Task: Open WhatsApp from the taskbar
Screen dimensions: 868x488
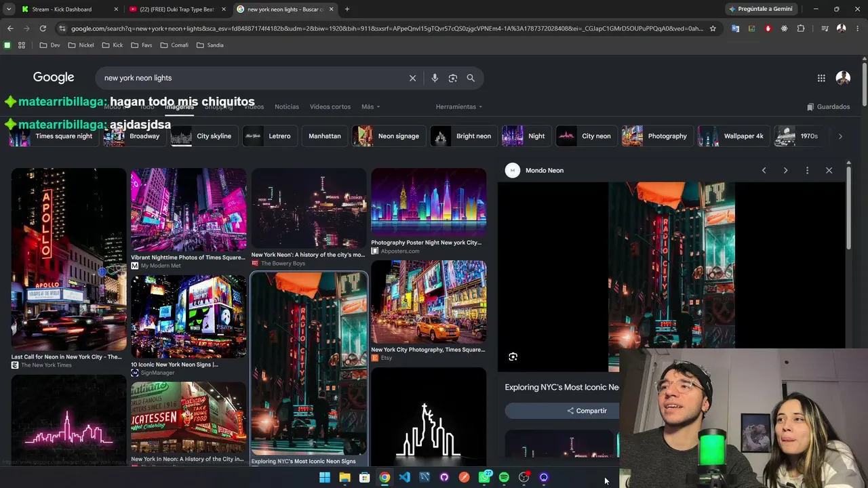Action: point(484,477)
